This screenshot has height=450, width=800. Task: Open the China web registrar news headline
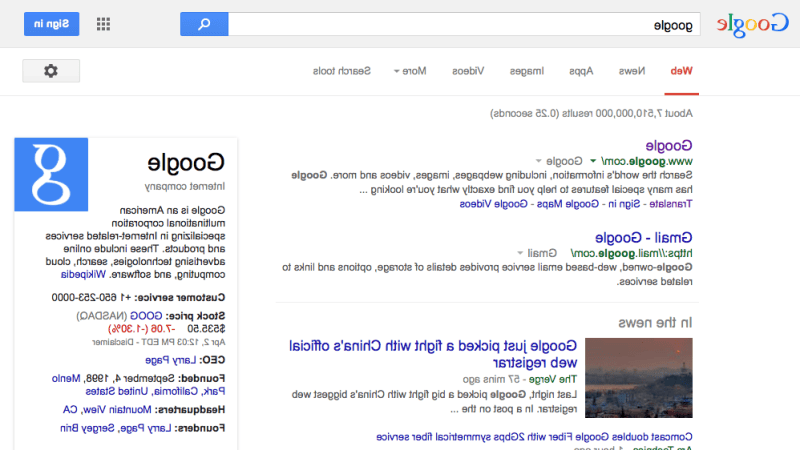click(433, 354)
